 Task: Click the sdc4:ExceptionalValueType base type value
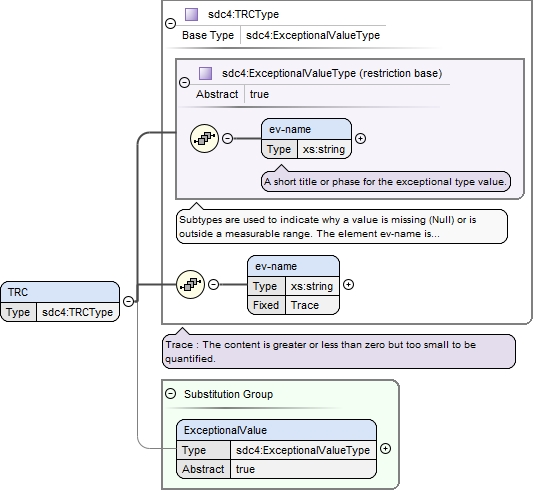(x=313, y=35)
